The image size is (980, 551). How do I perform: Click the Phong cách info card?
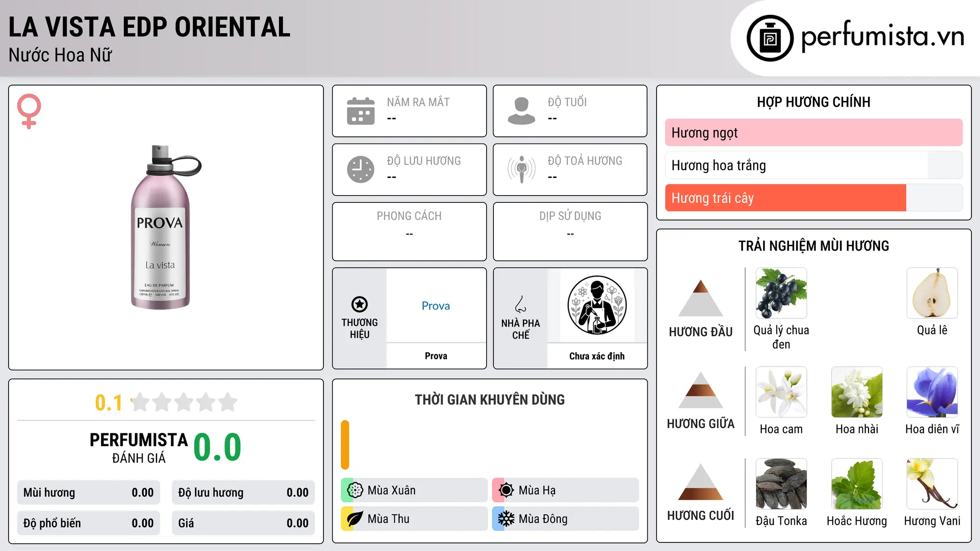click(x=409, y=231)
